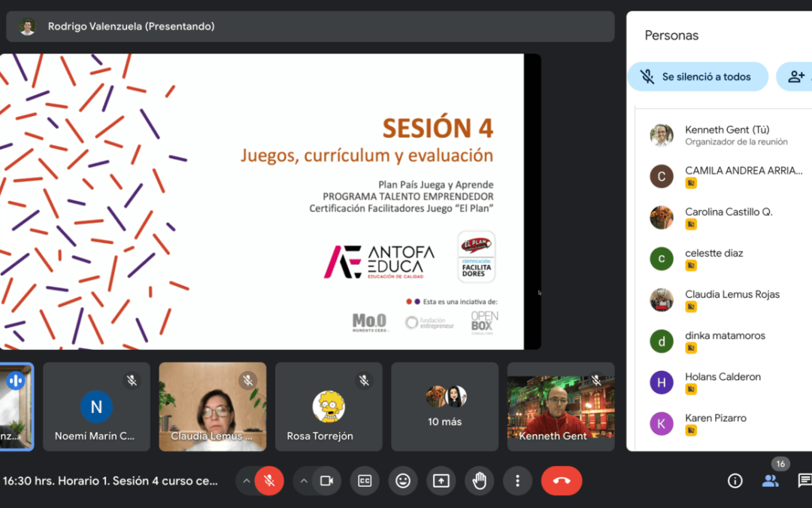Viewport: 812px width, 508px height.
Task: Click Kenneth Gent's avatar in people list
Action: pos(662,135)
